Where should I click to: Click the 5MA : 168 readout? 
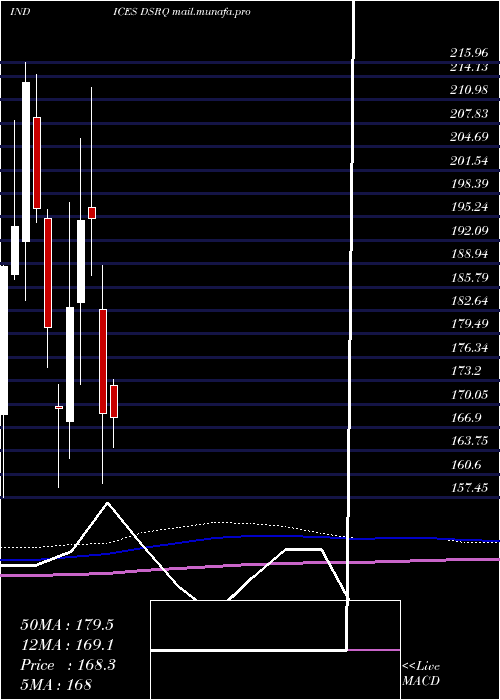coord(56,684)
